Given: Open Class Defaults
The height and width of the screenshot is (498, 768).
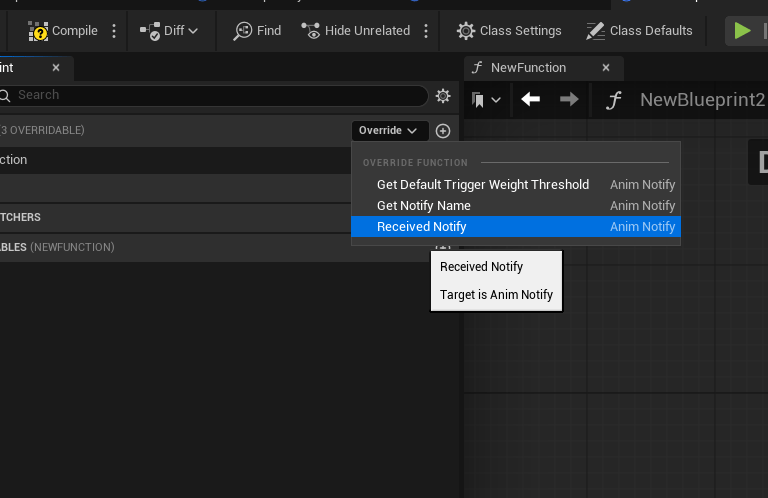Looking at the screenshot, I should tap(640, 31).
